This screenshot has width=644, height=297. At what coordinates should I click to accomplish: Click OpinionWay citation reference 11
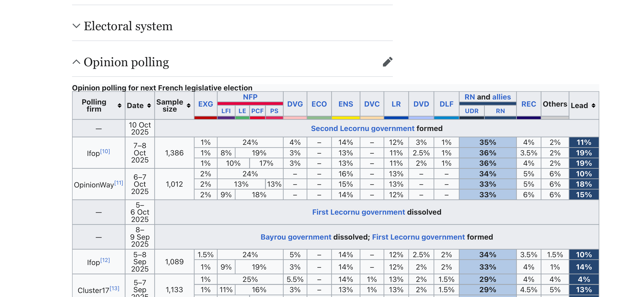[x=119, y=183]
